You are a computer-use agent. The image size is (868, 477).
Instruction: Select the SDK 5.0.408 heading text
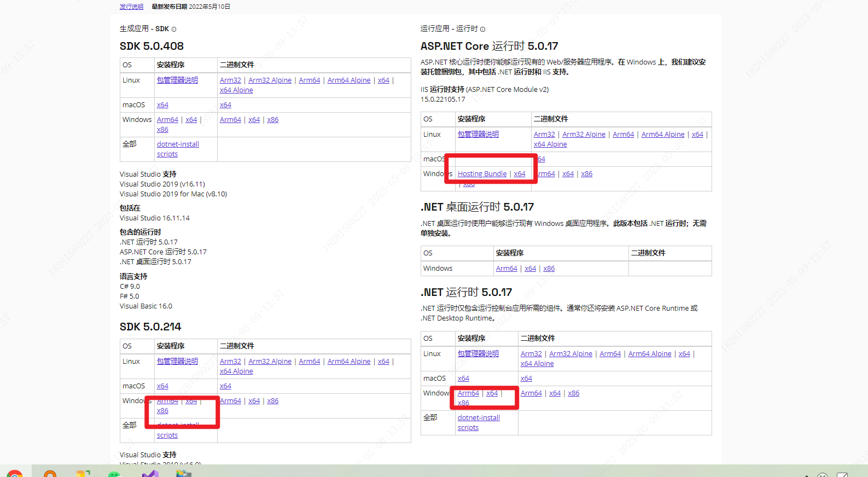coord(152,46)
